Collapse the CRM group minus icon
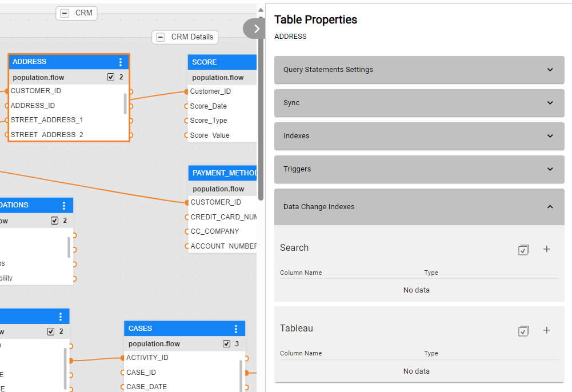Viewport: 572px width, 392px height. pyautogui.click(x=65, y=13)
